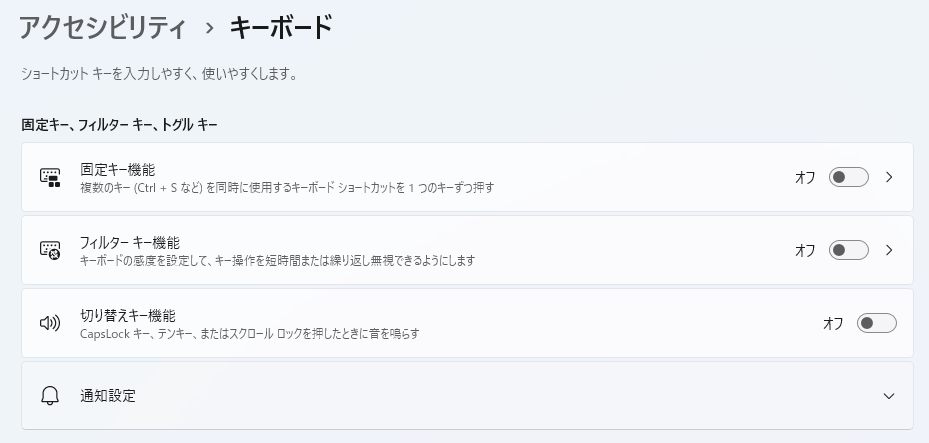Click the filter keys (フィルター キー機能) keyboard icon

(50, 250)
